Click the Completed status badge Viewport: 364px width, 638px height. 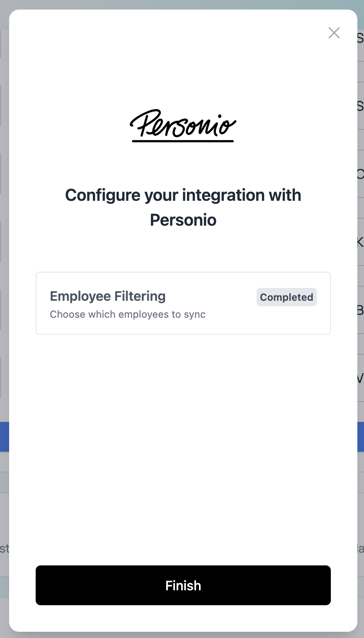tap(286, 297)
